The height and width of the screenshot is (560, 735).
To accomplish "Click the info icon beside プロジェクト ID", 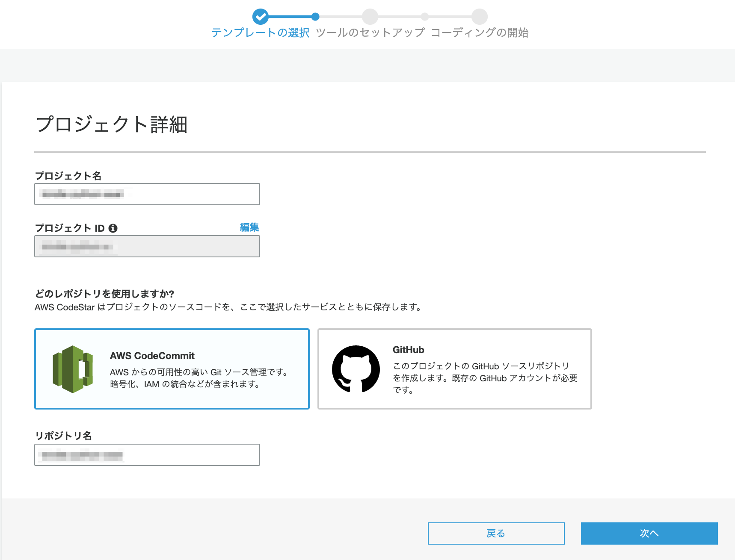I will click(x=113, y=228).
